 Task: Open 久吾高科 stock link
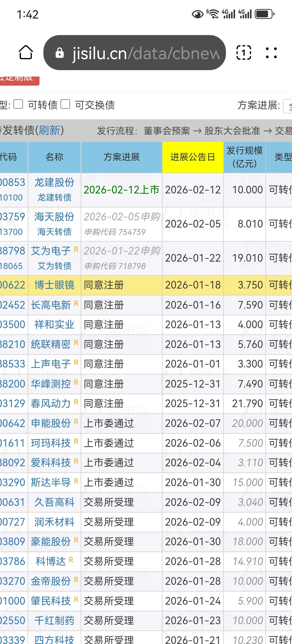[x=54, y=502]
